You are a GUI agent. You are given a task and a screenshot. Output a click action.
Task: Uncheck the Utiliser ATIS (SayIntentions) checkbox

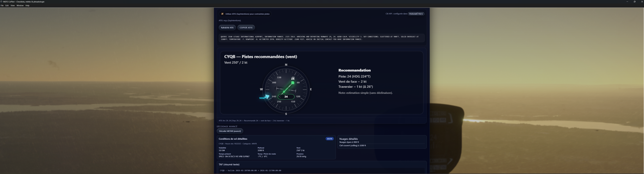(222, 14)
